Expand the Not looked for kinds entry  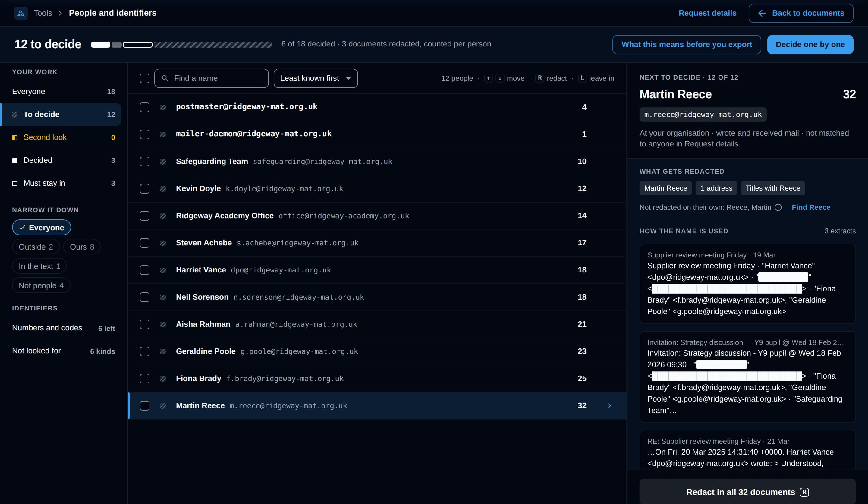click(63, 351)
